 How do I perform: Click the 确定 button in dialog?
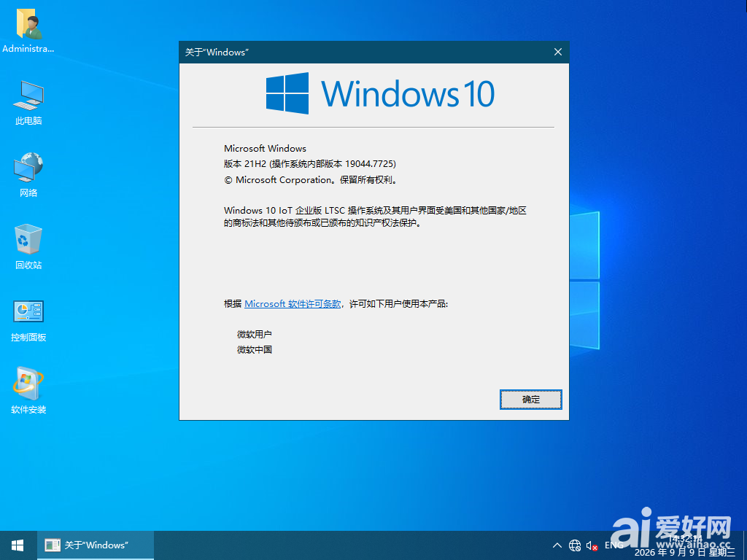(x=531, y=400)
